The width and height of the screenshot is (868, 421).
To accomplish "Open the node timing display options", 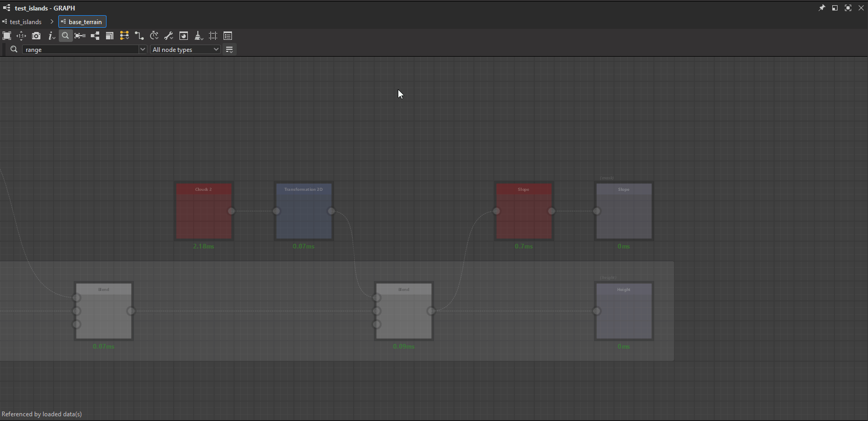I will coord(154,36).
